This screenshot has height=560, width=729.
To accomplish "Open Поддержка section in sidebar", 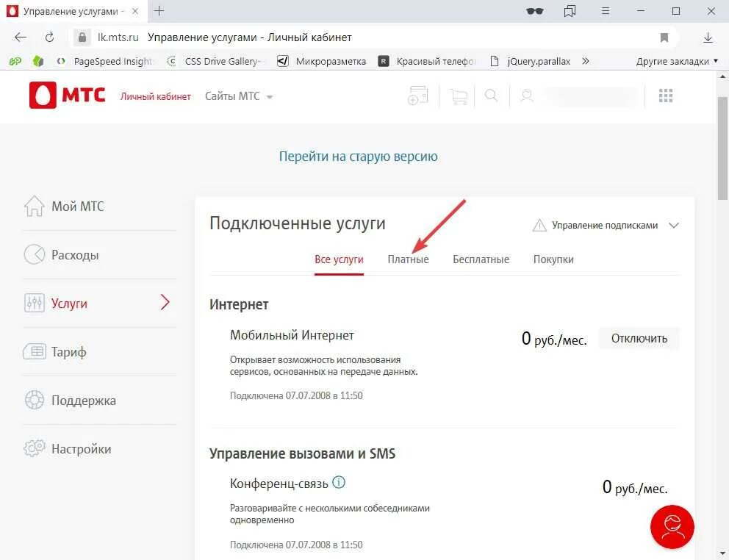I will tap(84, 401).
